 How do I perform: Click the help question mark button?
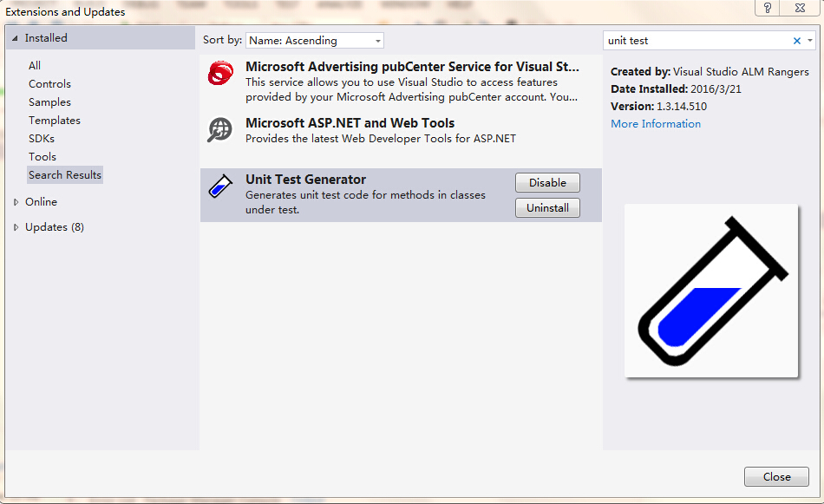click(x=768, y=8)
